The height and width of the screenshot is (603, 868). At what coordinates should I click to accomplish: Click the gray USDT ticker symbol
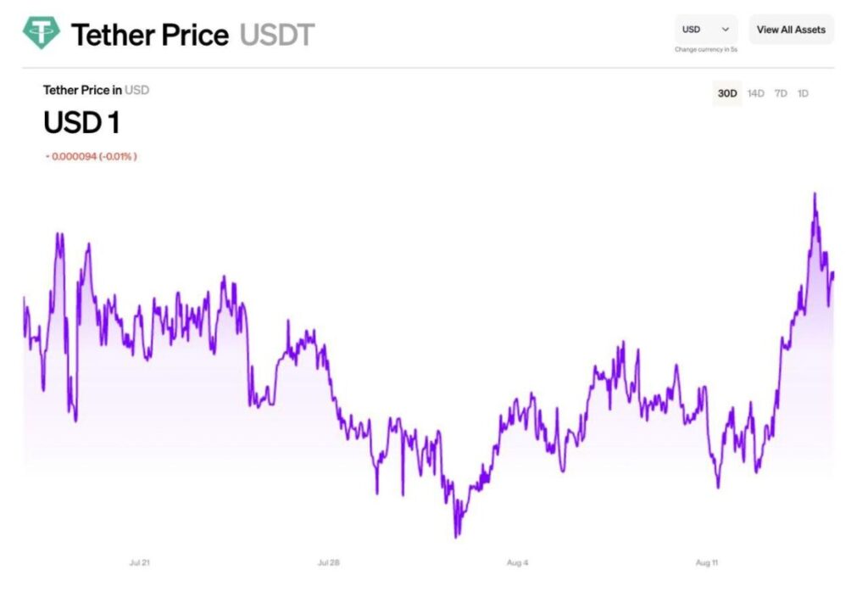(277, 35)
